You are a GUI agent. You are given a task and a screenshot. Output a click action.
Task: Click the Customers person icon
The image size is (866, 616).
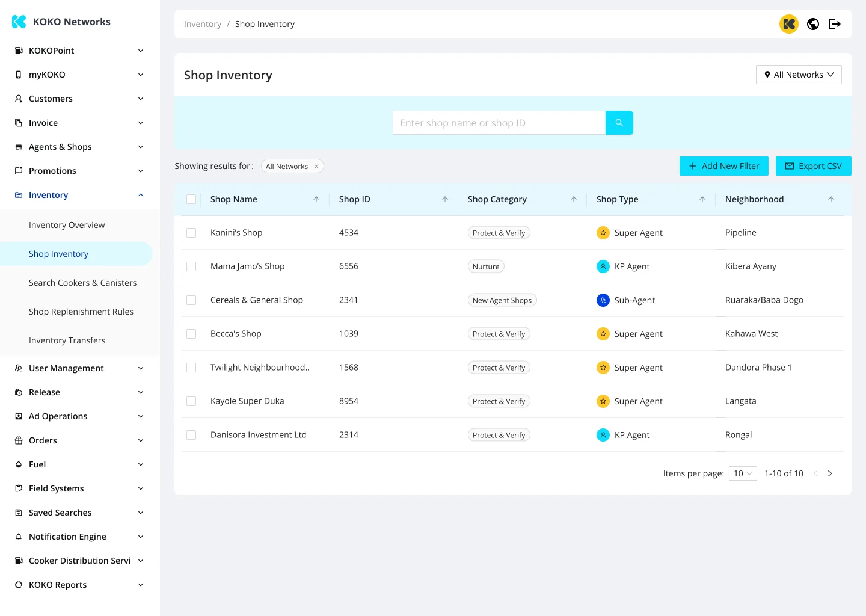19,99
